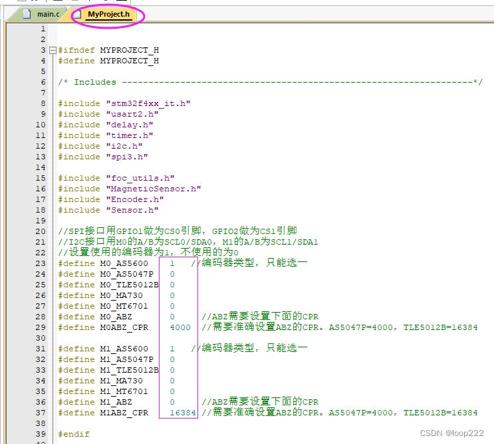Click the value 0 after M0_MA730
Viewport: 494px width, 444px height.
172,295
